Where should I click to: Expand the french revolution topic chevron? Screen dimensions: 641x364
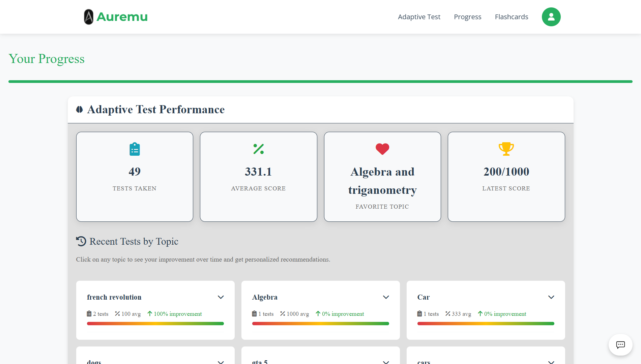[x=221, y=297]
